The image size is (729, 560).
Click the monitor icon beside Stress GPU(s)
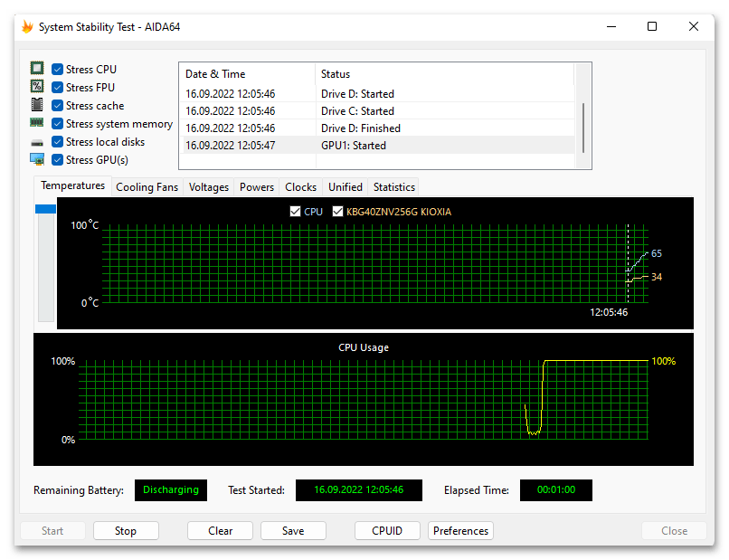37,160
